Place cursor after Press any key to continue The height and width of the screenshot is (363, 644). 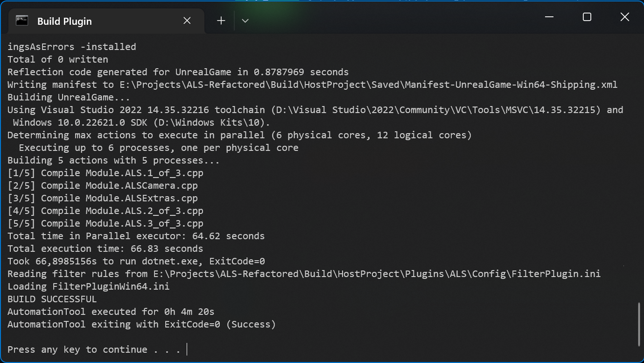tap(186, 349)
